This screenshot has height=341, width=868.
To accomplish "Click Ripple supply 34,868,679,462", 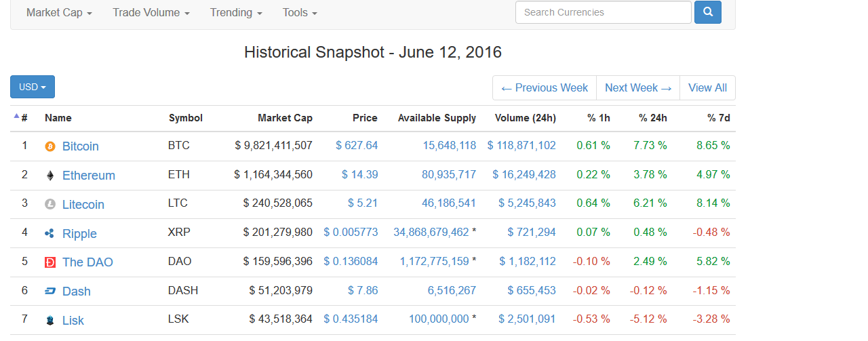I will (431, 232).
